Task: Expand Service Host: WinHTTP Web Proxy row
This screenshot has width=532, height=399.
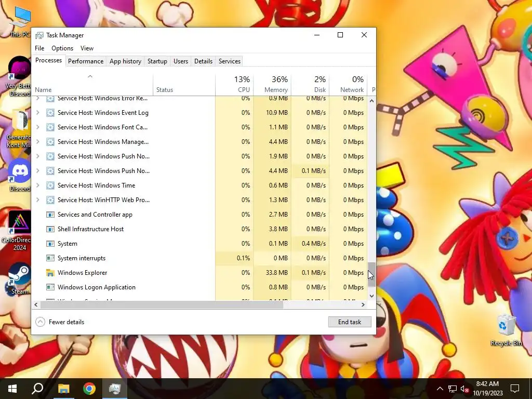Action: 37,200
